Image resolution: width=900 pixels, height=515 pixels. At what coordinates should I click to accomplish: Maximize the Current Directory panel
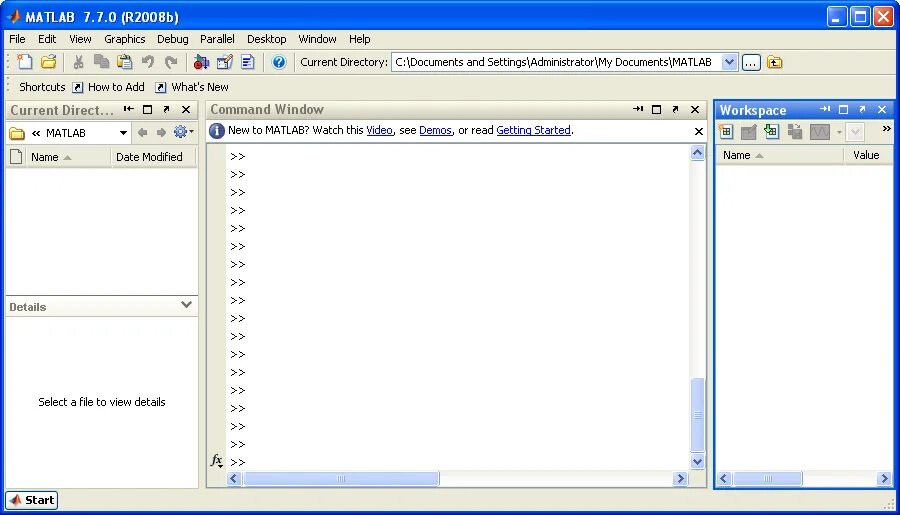[148, 109]
